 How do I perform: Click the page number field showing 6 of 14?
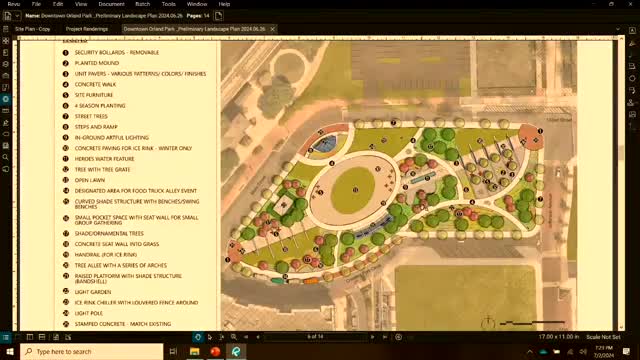(x=316, y=337)
